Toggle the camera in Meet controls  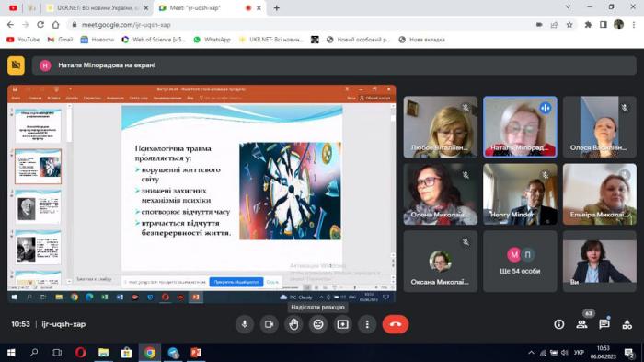click(269, 324)
